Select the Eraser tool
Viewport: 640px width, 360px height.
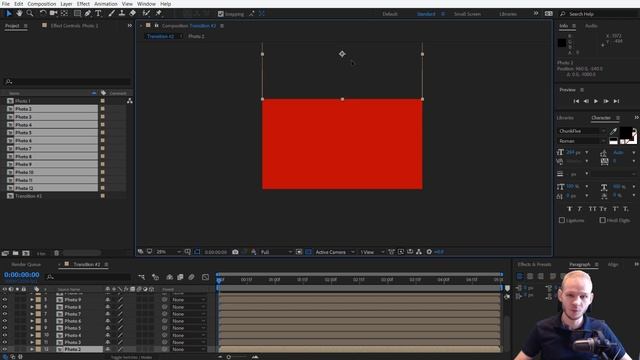point(133,13)
